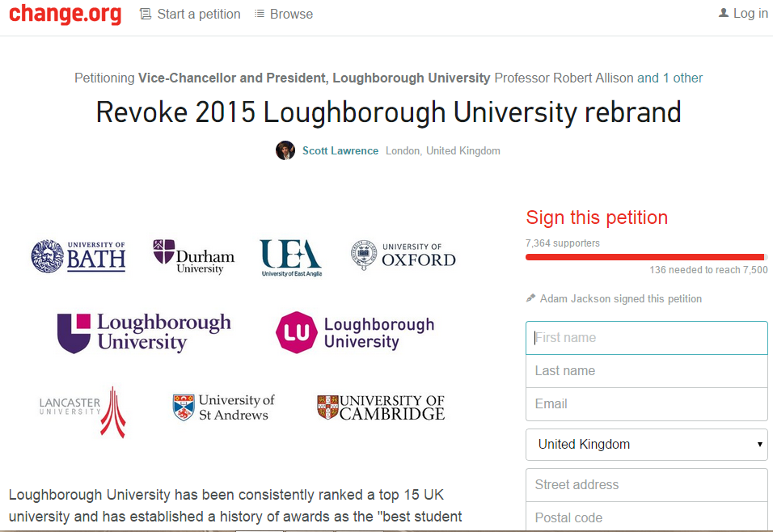Viewport: 773px width, 532px height.
Task: Click the red supporters progress bar
Action: [x=646, y=257]
